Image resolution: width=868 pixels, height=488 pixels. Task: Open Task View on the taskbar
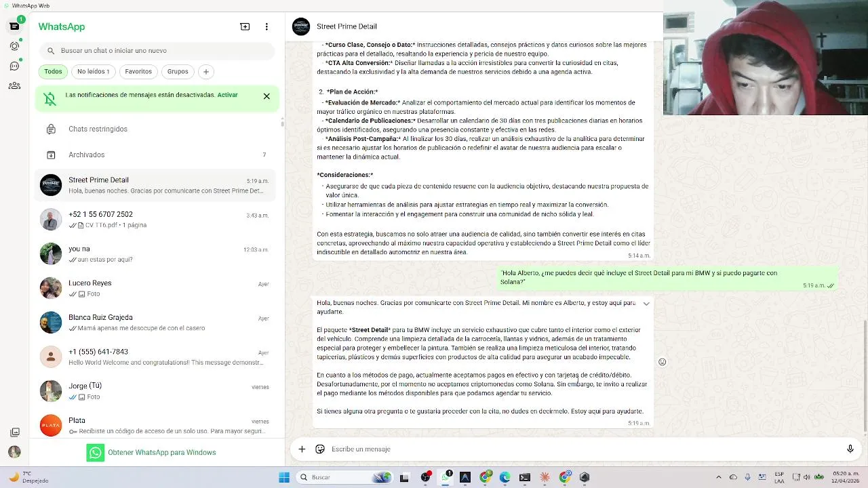click(x=405, y=477)
